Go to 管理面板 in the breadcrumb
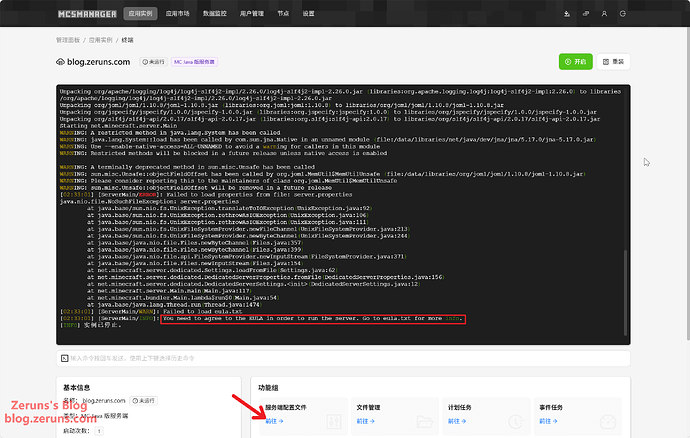This screenshot has height=438, width=690. click(x=68, y=40)
